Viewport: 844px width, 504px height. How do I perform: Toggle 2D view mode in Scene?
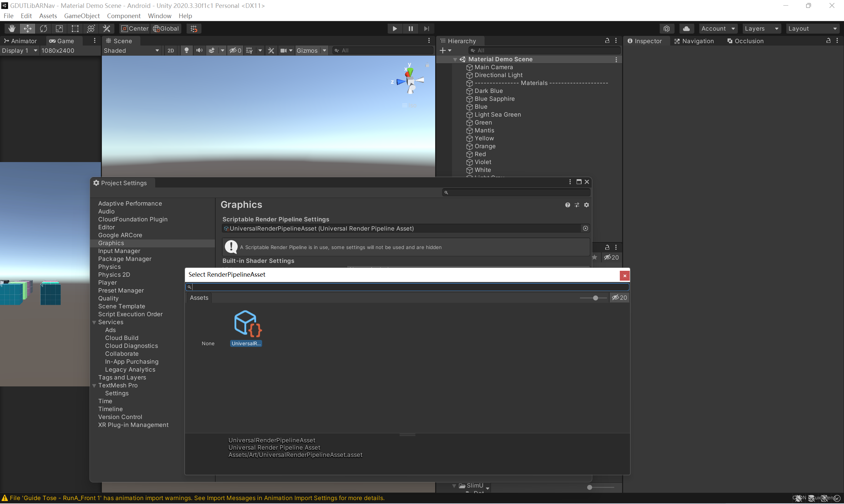point(171,50)
